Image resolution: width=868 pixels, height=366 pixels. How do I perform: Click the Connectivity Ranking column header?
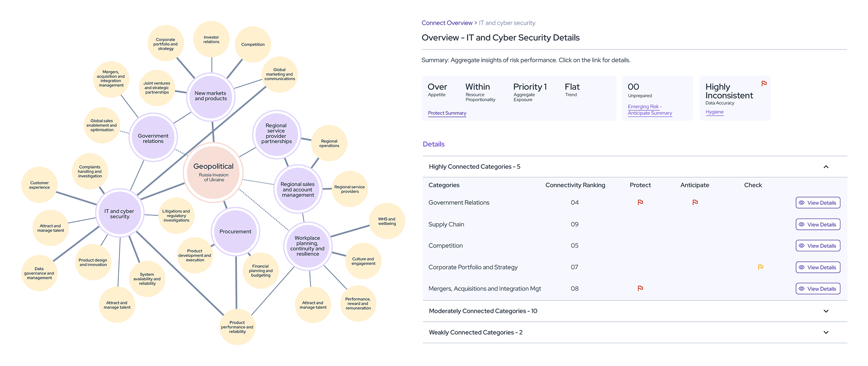click(575, 185)
